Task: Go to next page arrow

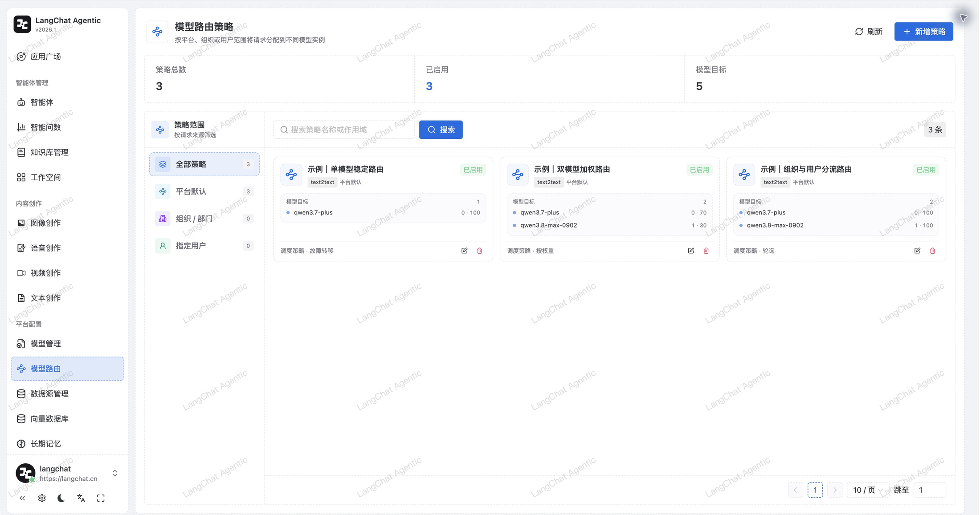Action: (835, 490)
